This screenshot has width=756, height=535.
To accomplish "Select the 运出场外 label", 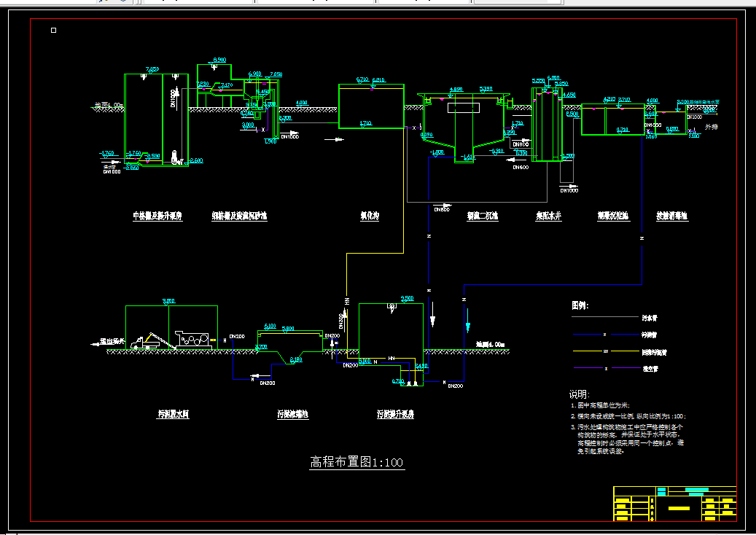I will tap(112, 341).
